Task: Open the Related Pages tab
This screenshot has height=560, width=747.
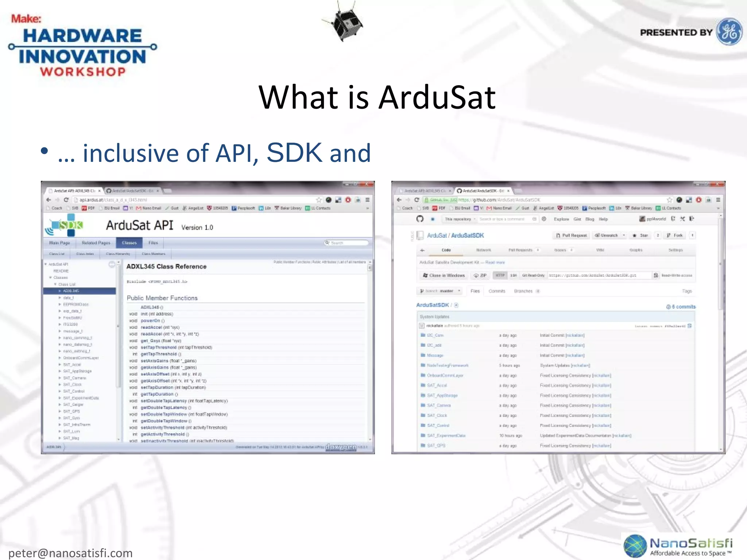Action: (x=96, y=243)
